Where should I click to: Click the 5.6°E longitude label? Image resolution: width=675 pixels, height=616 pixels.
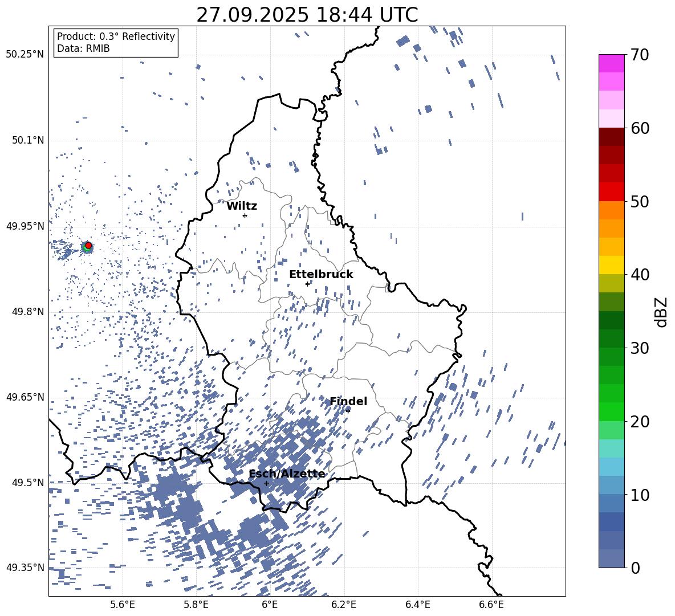[123, 605]
